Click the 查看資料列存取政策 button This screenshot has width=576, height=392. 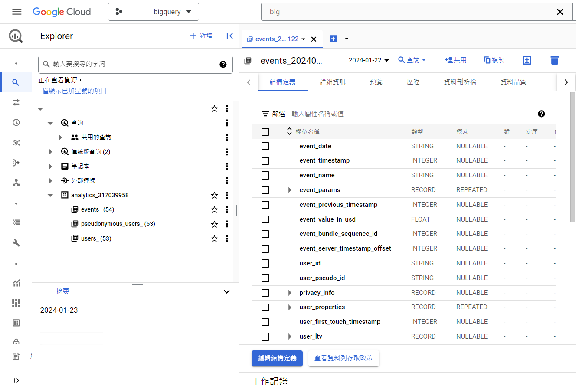point(344,358)
